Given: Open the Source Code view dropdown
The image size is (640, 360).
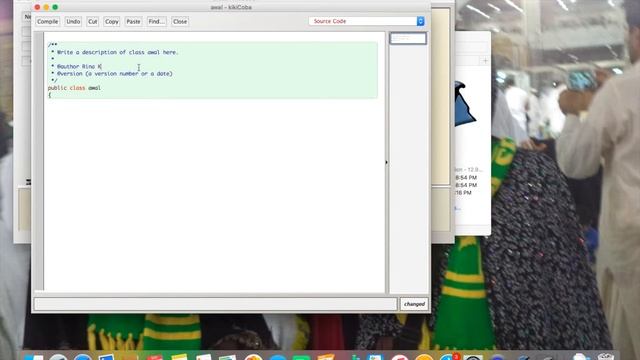Looking at the screenshot, I should click(367, 21).
